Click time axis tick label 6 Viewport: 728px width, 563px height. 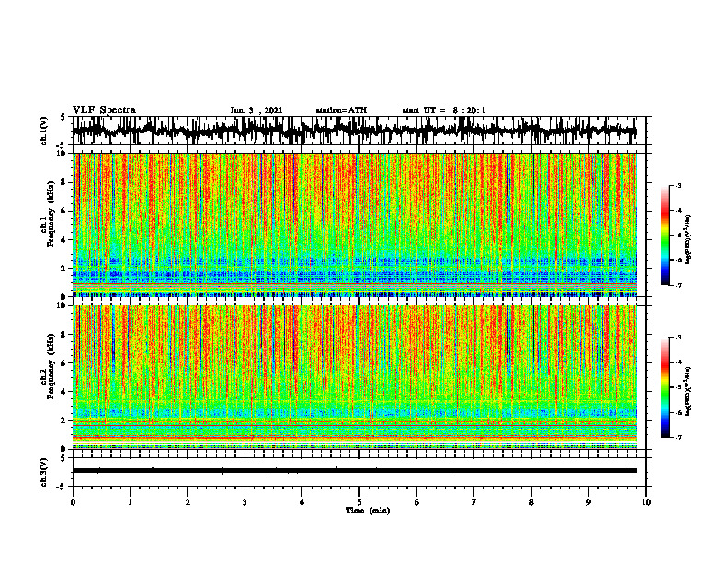(417, 502)
